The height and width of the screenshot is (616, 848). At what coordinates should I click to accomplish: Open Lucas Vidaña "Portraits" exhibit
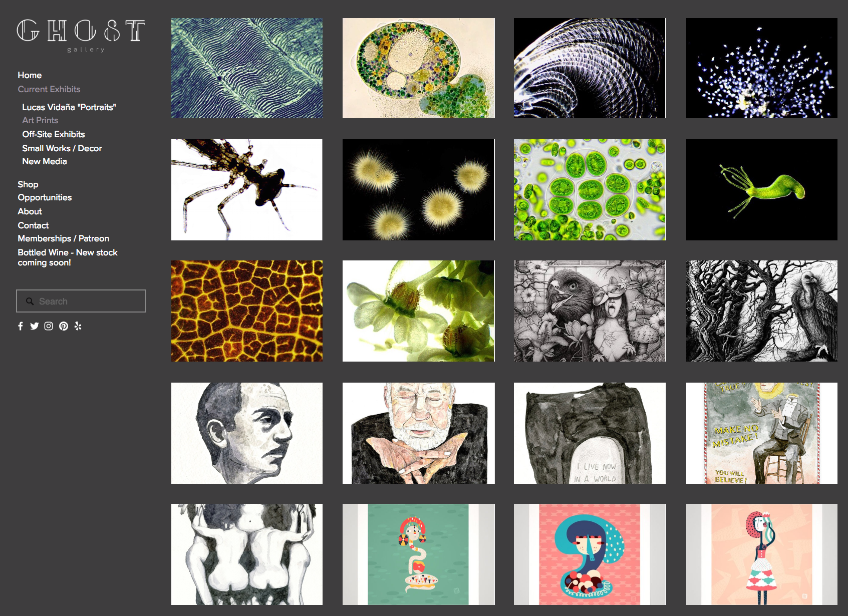point(69,107)
